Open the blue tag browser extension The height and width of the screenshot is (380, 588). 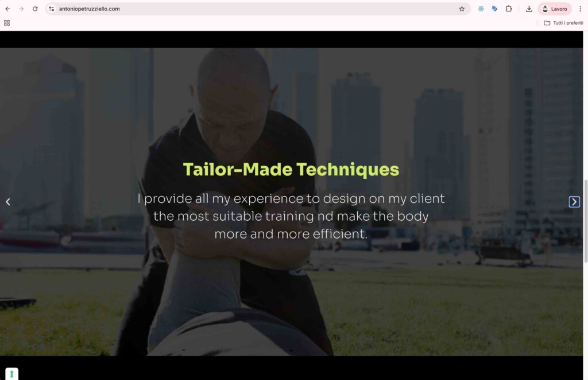494,9
